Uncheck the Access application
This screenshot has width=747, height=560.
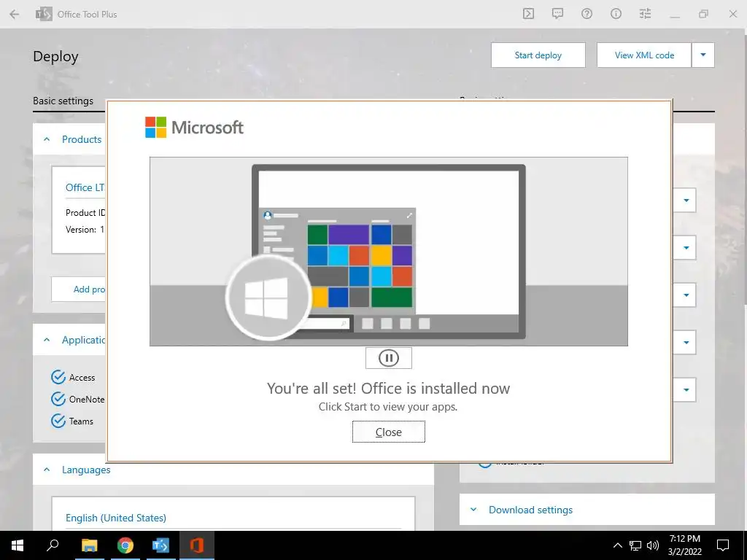click(x=58, y=377)
